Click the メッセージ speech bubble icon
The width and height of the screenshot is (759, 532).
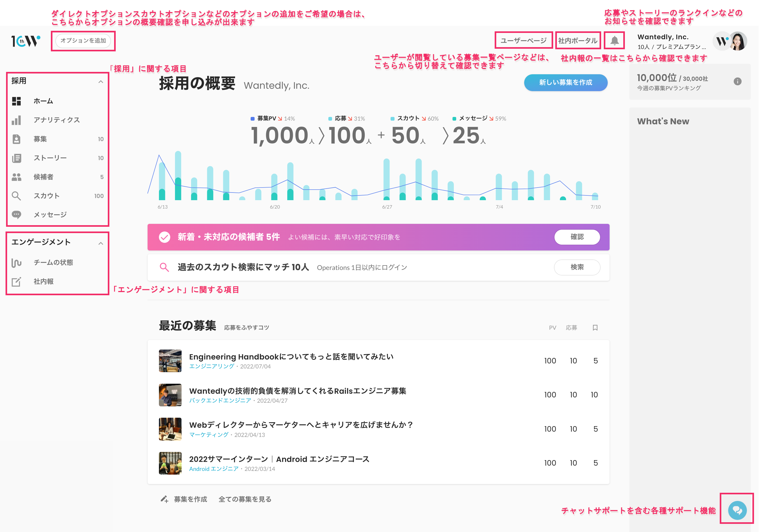17,215
